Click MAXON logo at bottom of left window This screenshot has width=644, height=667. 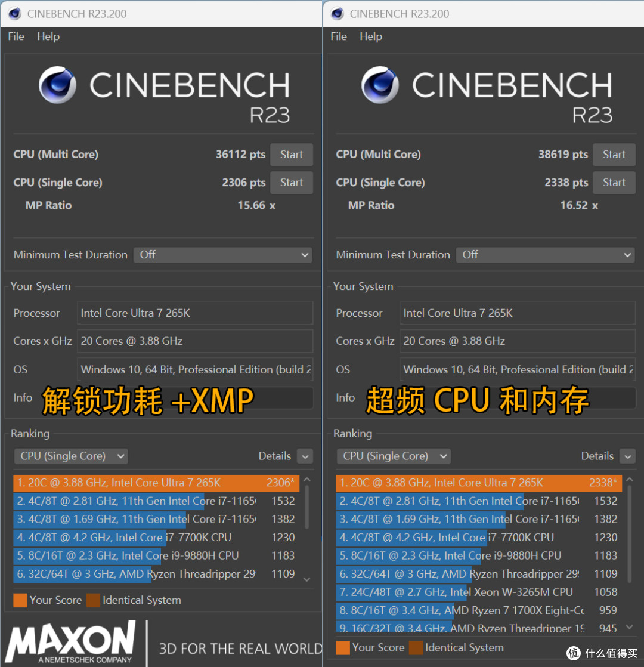tap(72, 643)
